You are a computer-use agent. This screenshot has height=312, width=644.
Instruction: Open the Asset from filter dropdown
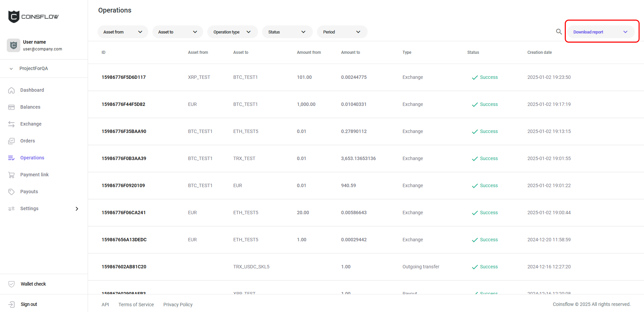click(123, 32)
